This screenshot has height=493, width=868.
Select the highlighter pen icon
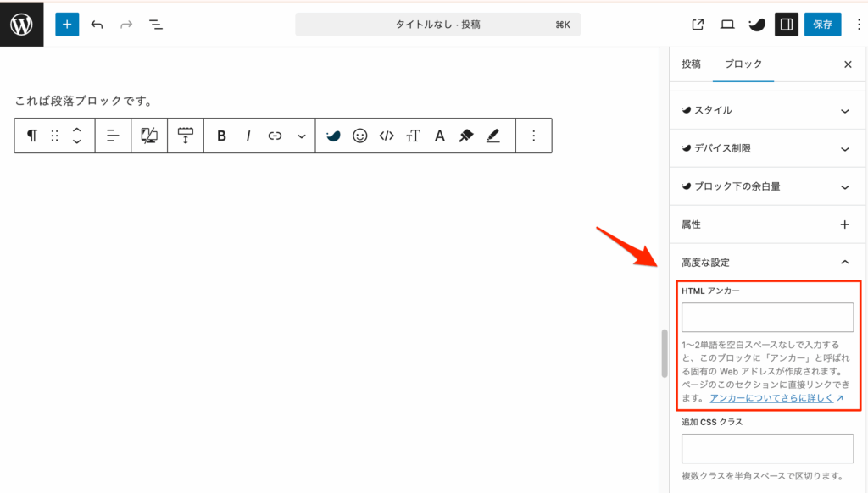click(x=492, y=136)
